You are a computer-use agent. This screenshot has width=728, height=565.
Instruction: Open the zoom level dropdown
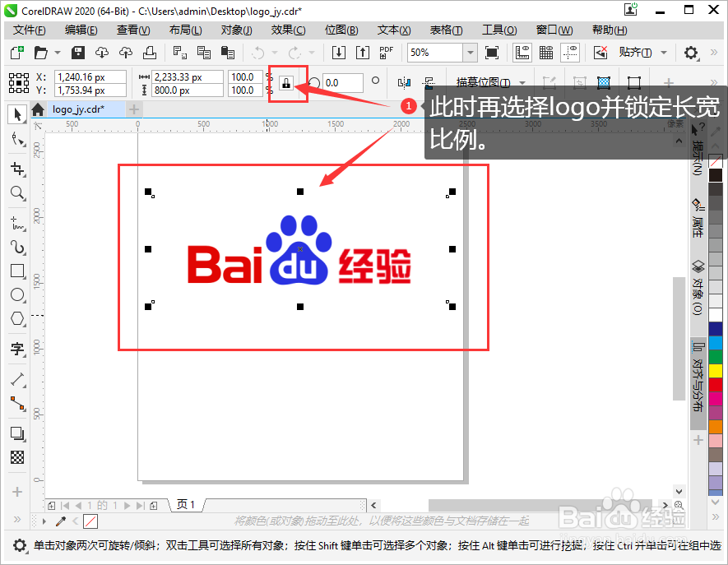471,53
